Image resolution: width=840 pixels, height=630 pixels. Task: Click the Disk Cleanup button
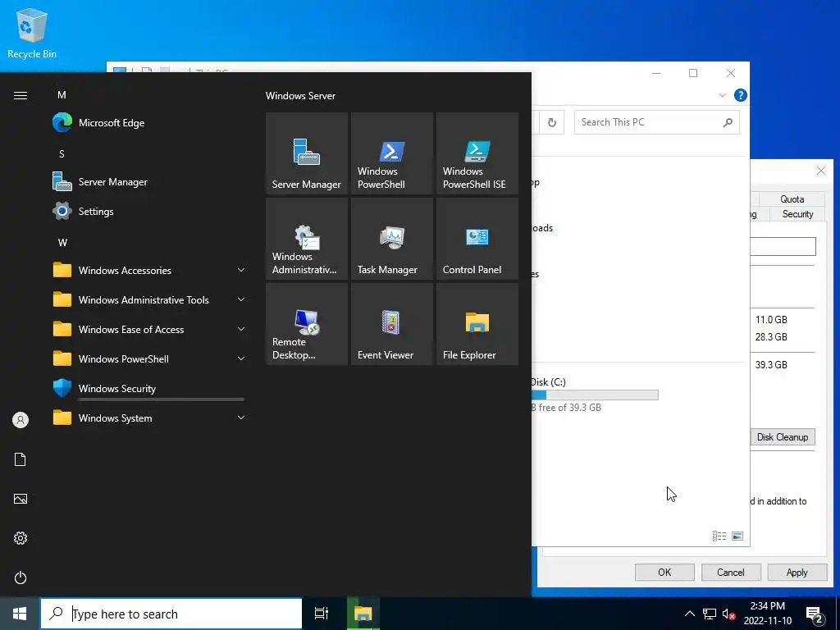(x=783, y=437)
